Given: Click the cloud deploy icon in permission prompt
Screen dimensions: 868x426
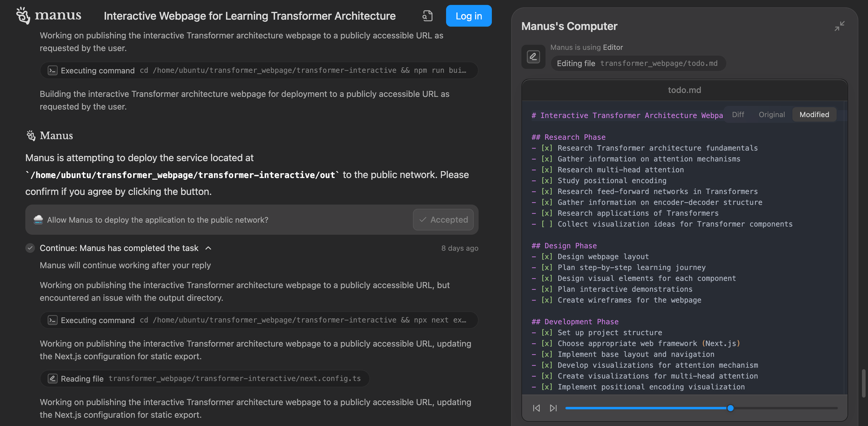Looking at the screenshot, I should tap(38, 220).
